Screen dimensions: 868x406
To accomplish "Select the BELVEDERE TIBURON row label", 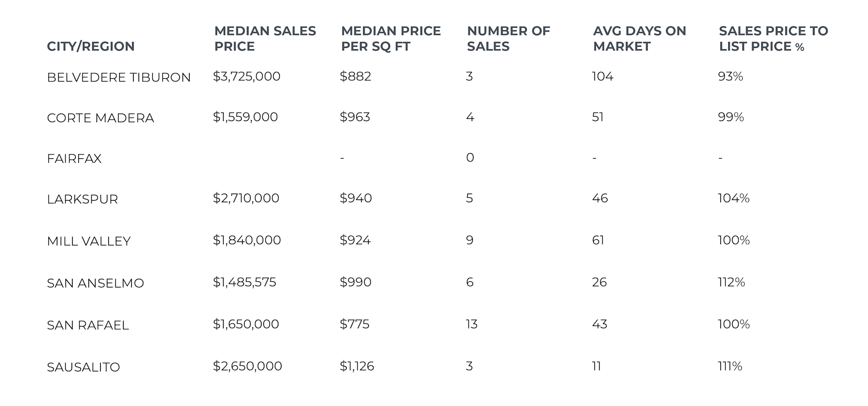I will click(118, 77).
